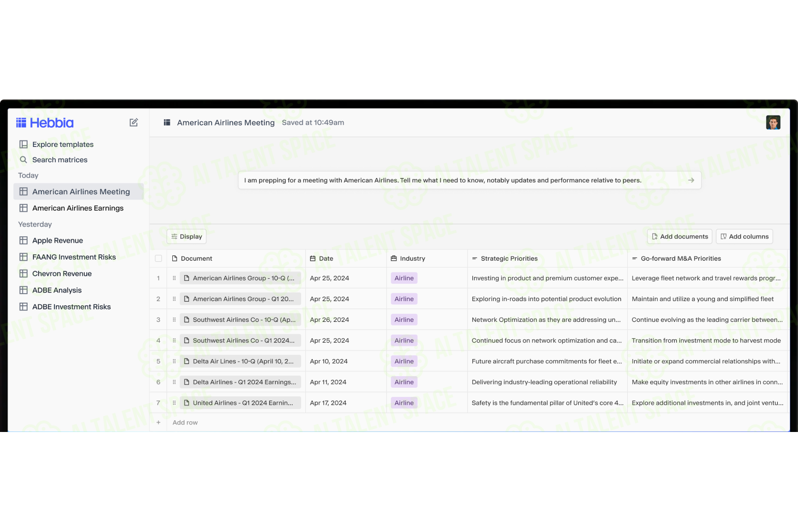The image size is (798, 532).
Task: Click drag handle of row 1
Action: pos(174,278)
